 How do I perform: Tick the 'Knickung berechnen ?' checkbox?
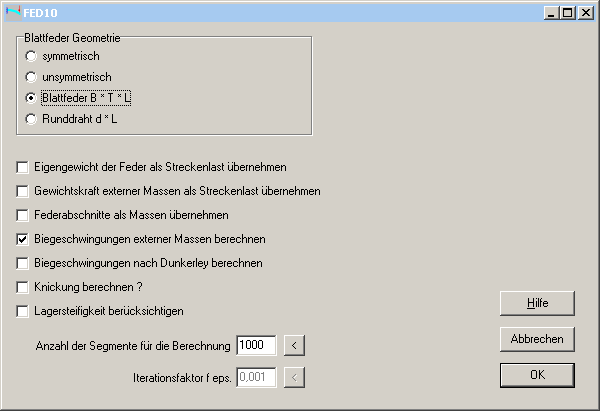coord(23,288)
